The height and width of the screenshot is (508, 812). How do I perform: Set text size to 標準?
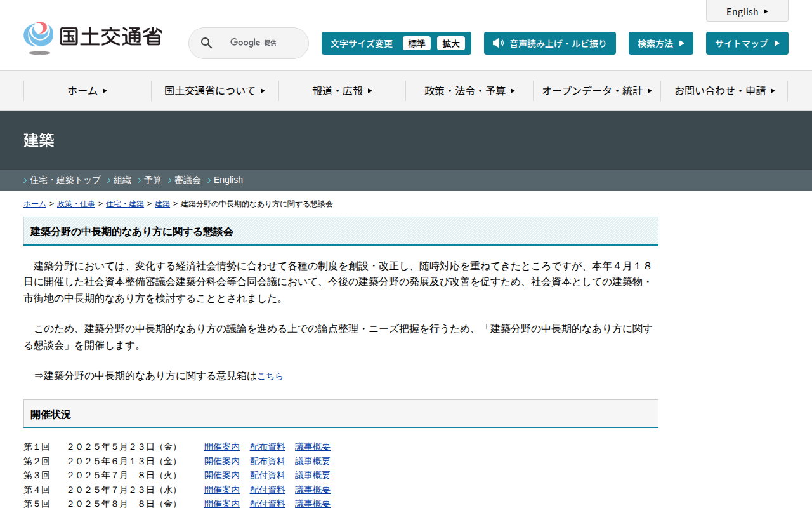[x=416, y=43]
